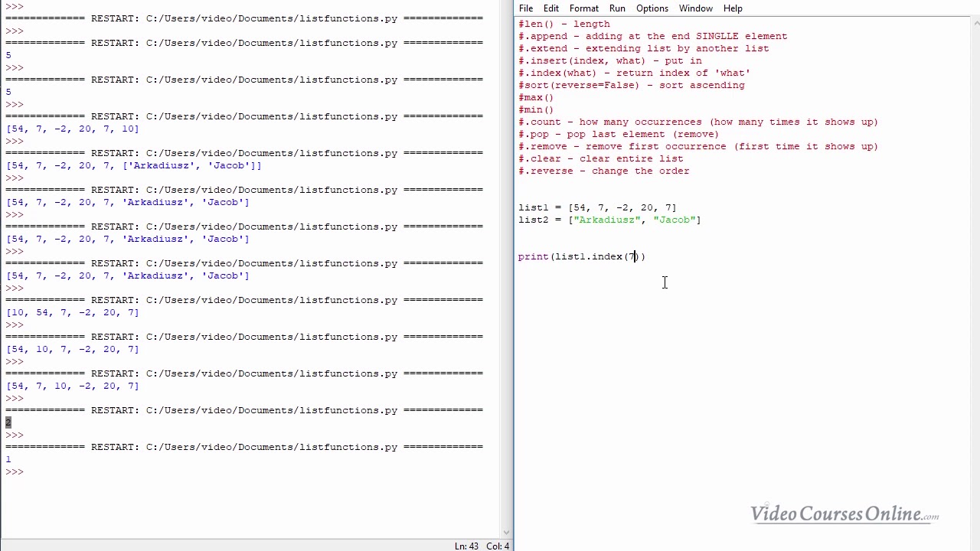Click shell output with nested ['Arkadiusz', 'Jacob'] list
This screenshot has width=980, height=551.
[x=134, y=165]
